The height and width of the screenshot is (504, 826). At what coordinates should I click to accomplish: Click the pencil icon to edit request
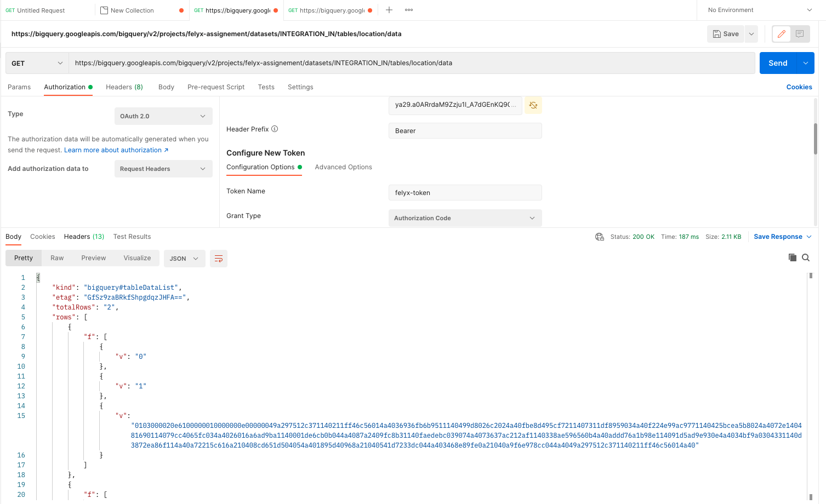click(781, 33)
